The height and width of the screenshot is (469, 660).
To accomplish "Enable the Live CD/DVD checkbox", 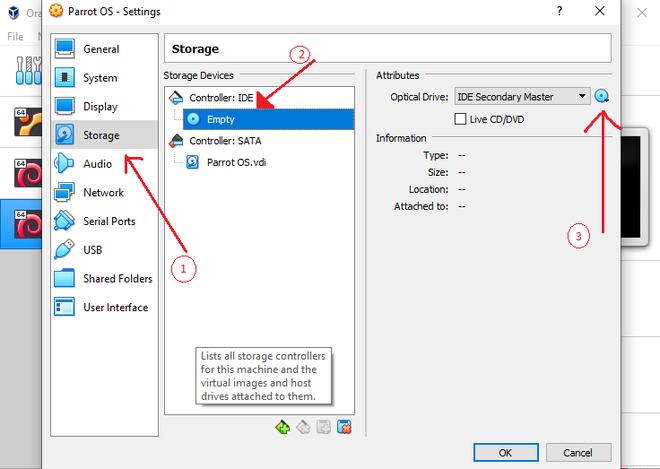I will pyautogui.click(x=461, y=119).
